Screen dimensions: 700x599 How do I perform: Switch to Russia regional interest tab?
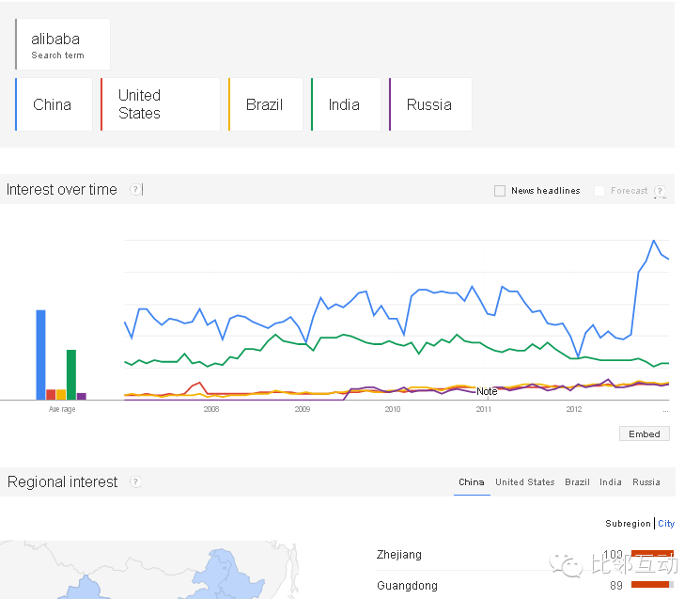point(646,482)
